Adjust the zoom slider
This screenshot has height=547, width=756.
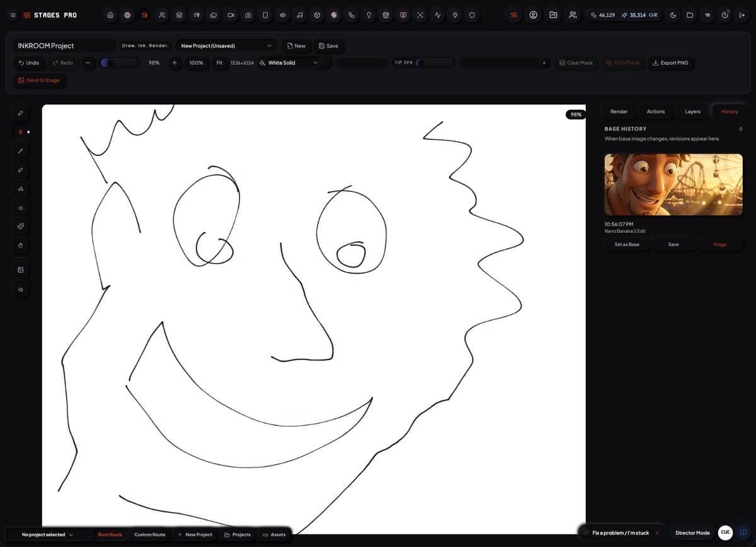[120, 63]
